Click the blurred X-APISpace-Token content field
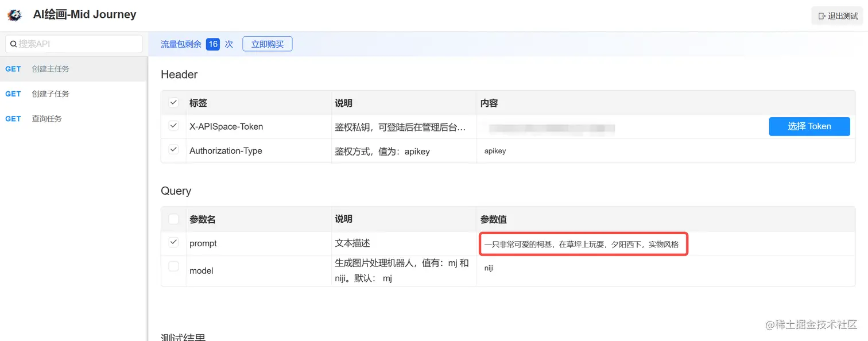The height and width of the screenshot is (341, 868). coord(622,127)
